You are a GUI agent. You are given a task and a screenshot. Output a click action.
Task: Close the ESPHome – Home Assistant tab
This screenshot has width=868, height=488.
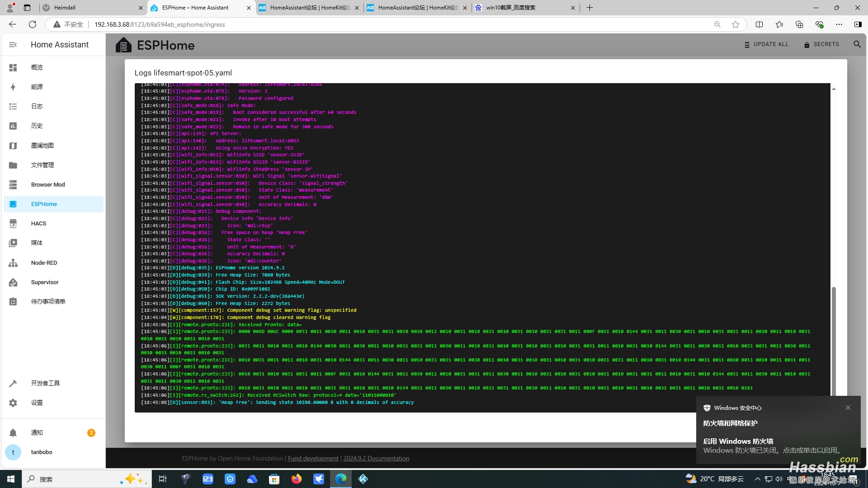pyautogui.click(x=249, y=8)
